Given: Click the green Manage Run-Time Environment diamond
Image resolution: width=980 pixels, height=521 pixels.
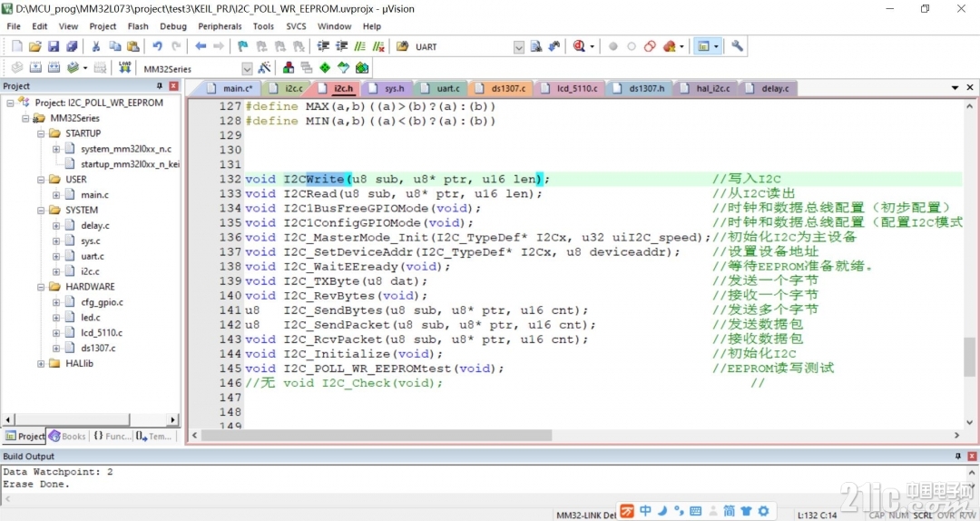Looking at the screenshot, I should [x=325, y=67].
